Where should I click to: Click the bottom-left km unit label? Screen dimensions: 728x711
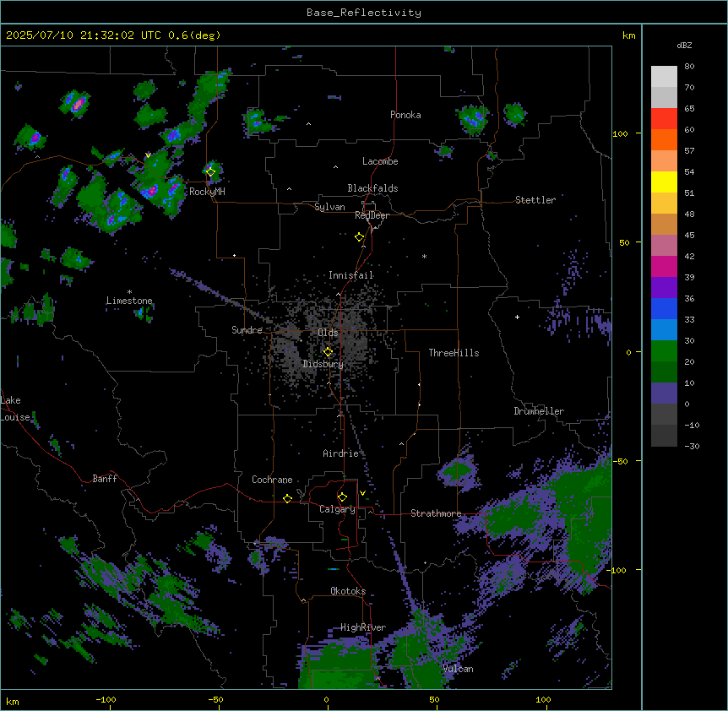[13, 701]
